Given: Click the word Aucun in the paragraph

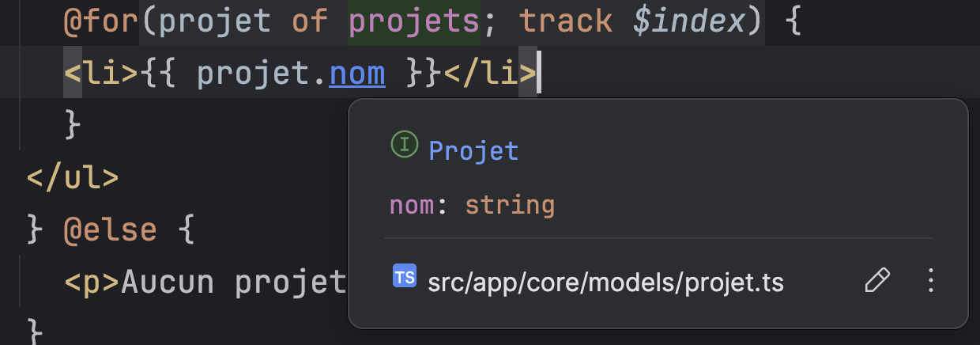Looking at the screenshot, I should (x=171, y=282).
